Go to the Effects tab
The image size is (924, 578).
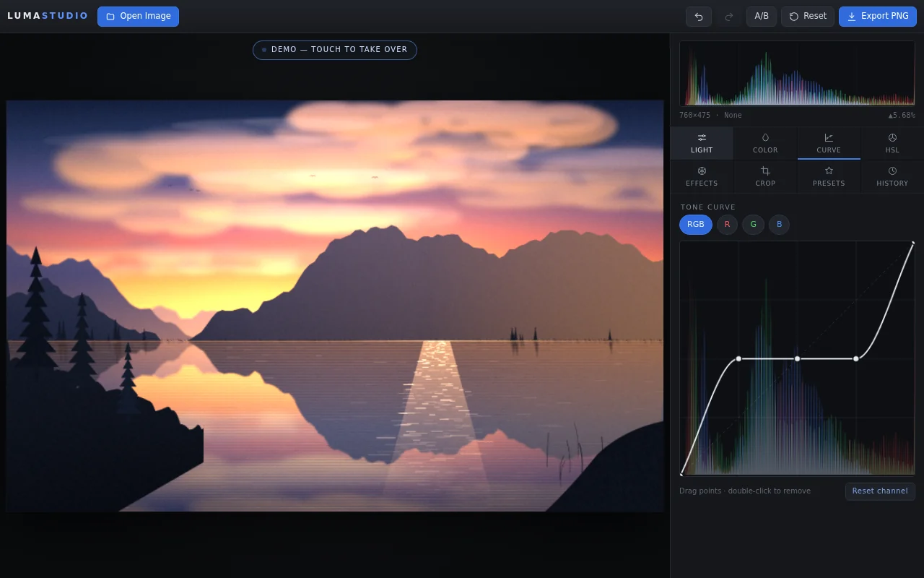coord(702,176)
